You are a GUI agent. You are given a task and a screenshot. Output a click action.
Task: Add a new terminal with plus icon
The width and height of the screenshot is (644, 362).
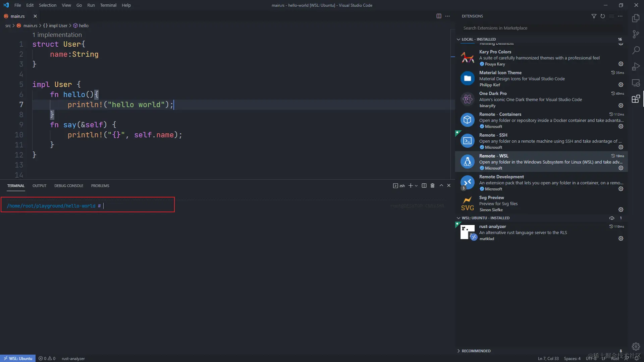click(410, 186)
